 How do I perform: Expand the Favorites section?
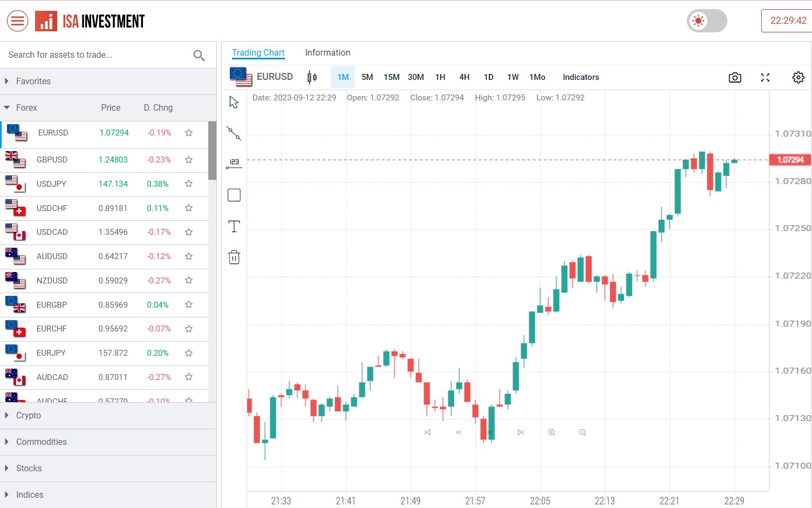[x=108, y=82]
